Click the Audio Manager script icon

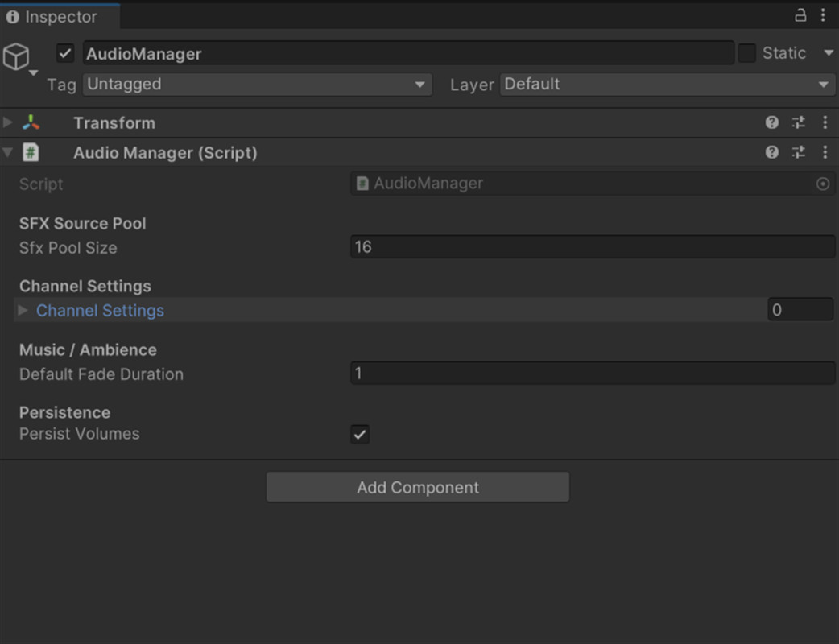tap(31, 152)
